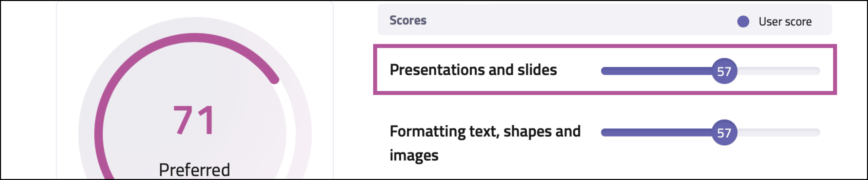The width and height of the screenshot is (868, 180).
Task: Click the pink highlight border around Presentations row
Action: (x=605, y=46)
